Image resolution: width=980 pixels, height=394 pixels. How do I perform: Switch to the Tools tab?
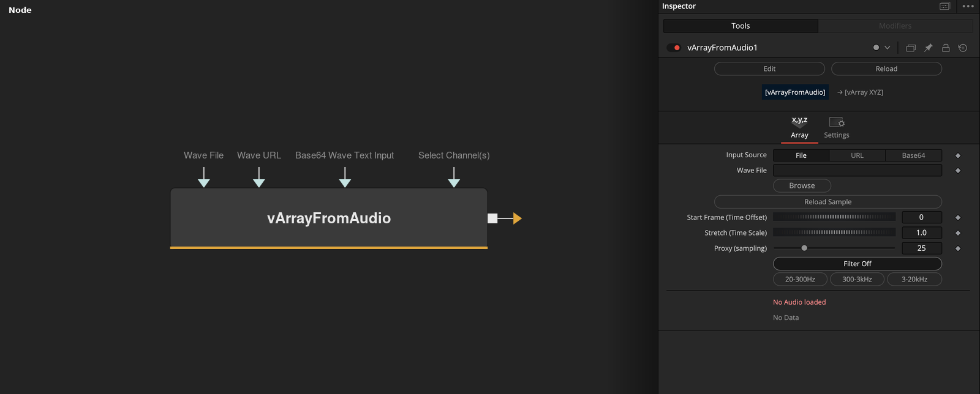click(x=741, y=26)
